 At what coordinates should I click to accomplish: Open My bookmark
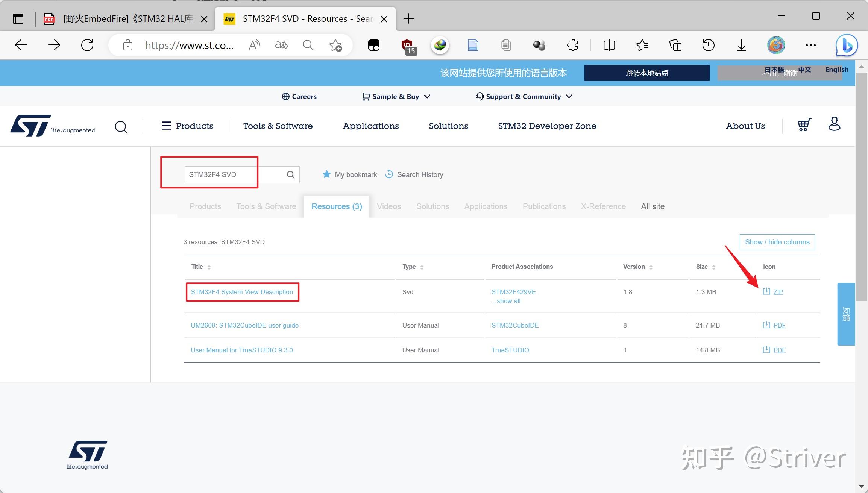point(350,174)
